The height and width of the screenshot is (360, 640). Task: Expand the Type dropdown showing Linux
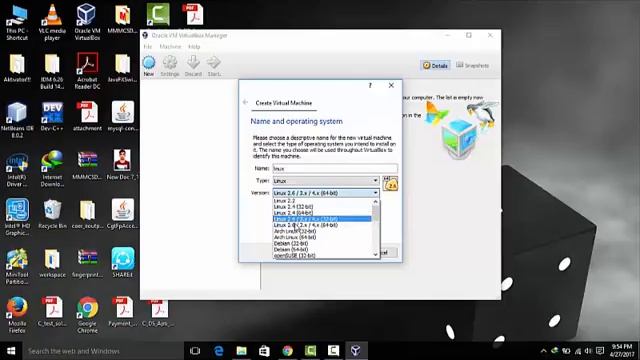click(326, 180)
